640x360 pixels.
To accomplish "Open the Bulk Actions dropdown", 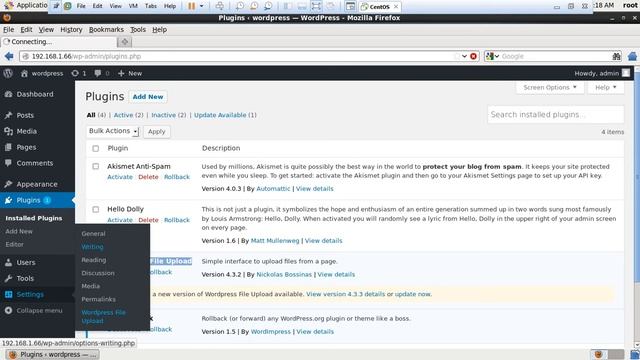I will 113,131.
